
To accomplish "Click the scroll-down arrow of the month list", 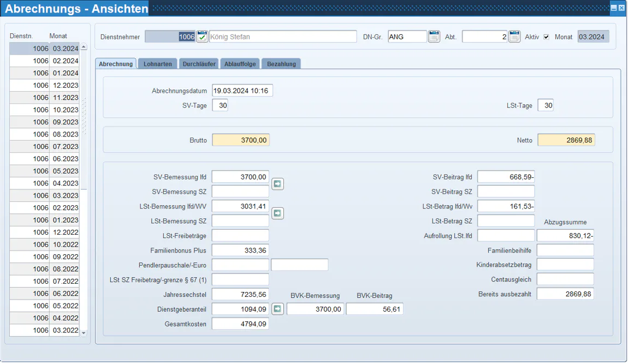I will (x=84, y=333).
